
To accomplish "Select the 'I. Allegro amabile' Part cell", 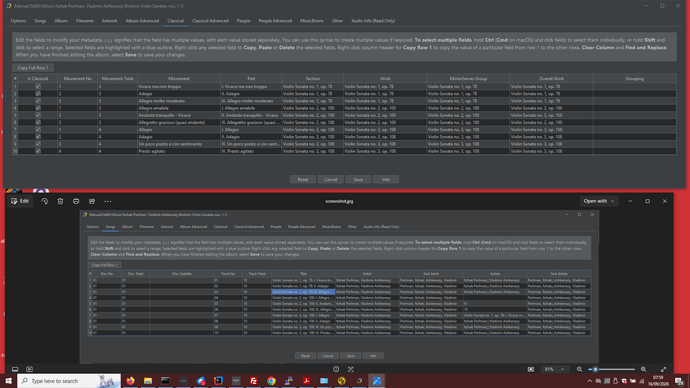I will coord(251,108).
